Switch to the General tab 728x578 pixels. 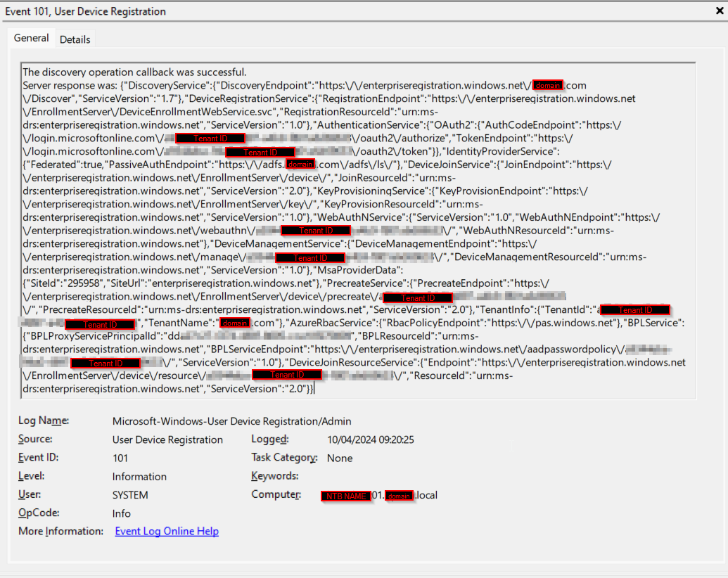point(31,38)
